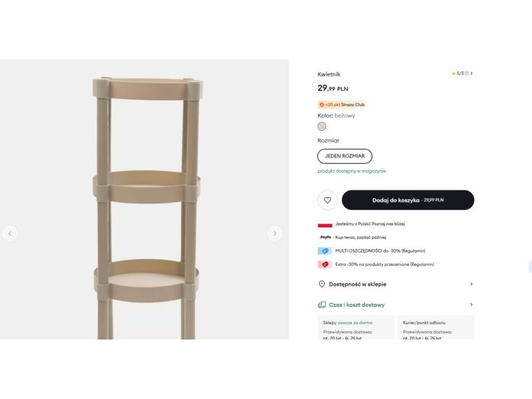The height and width of the screenshot is (399, 532).
Task: Click the next image arrow
Action: pyautogui.click(x=275, y=234)
